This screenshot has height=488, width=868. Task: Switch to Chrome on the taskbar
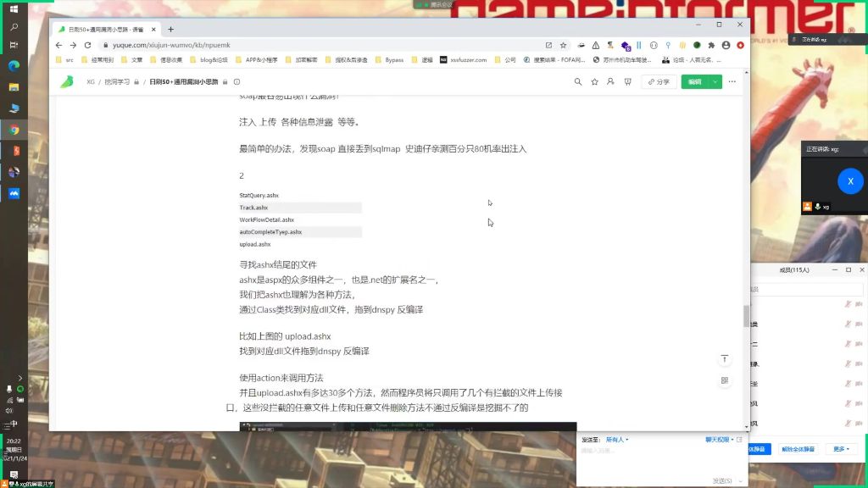tap(14, 130)
